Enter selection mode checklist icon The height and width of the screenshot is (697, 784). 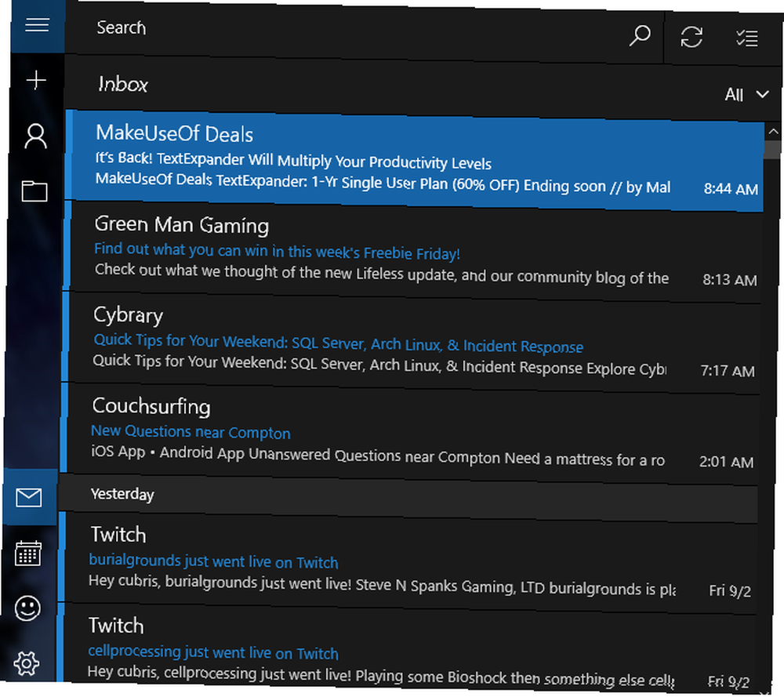point(747,38)
